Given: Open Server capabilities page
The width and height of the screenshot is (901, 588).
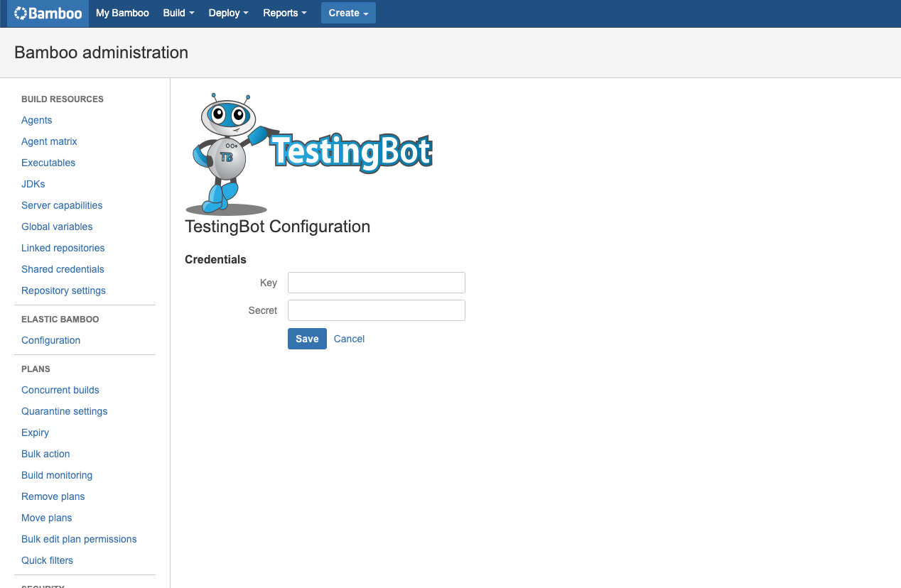Looking at the screenshot, I should (62, 205).
